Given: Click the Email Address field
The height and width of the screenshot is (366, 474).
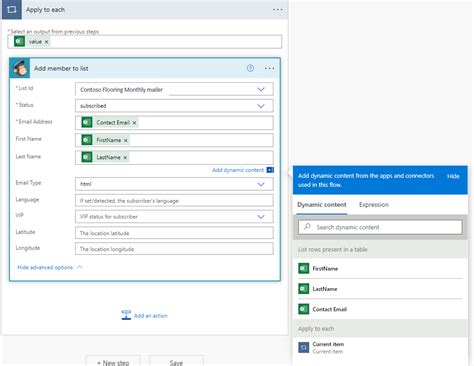Looking at the screenshot, I should point(174,123).
